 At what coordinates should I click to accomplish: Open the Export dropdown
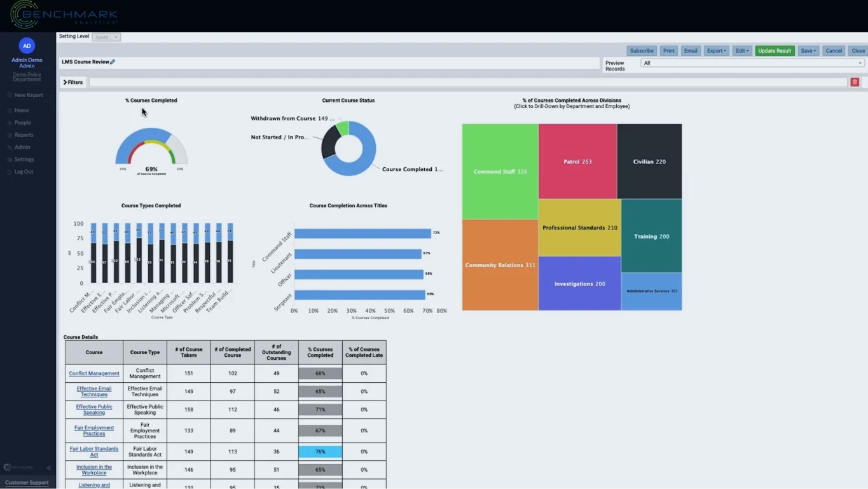pyautogui.click(x=716, y=50)
